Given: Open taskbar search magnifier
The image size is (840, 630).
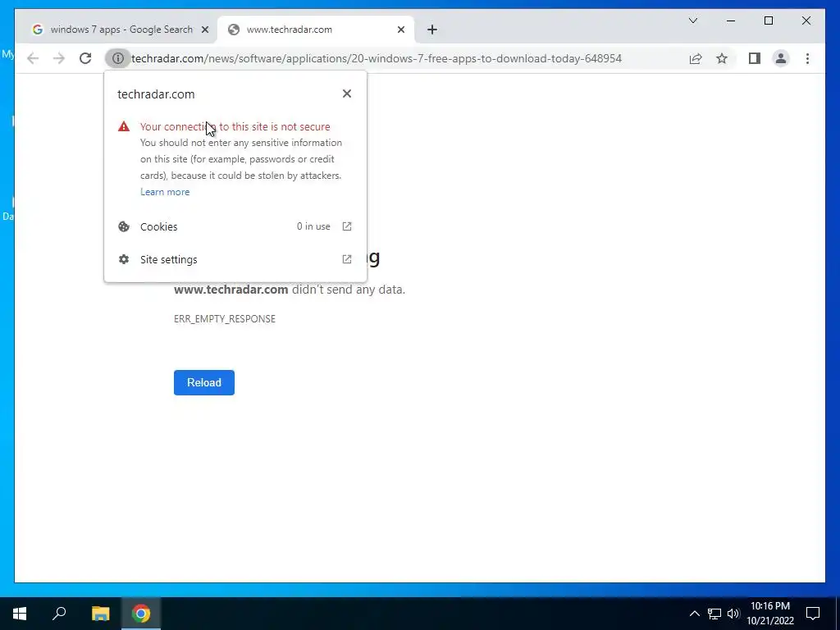Looking at the screenshot, I should 59,614.
